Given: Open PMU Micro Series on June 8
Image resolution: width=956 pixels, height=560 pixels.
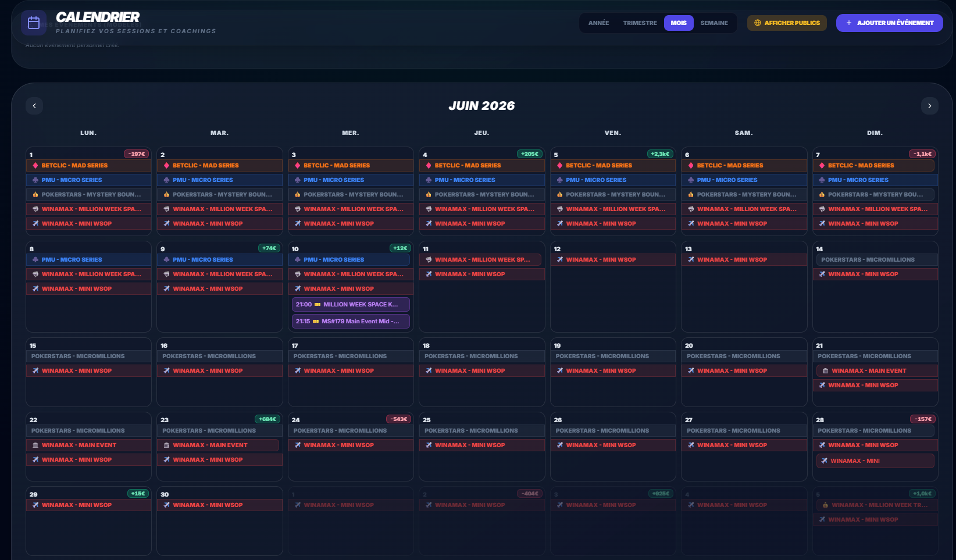Looking at the screenshot, I should 88,260.
